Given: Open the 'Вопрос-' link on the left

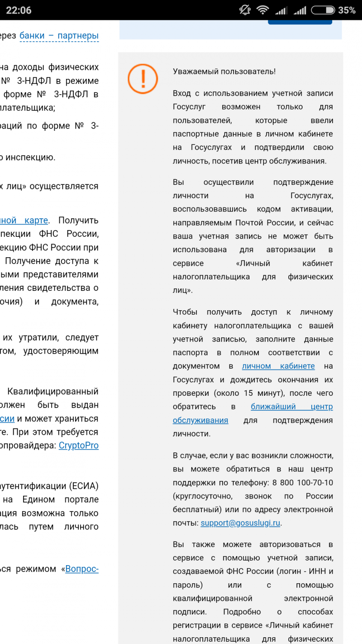Looking at the screenshot, I should 82,569.
